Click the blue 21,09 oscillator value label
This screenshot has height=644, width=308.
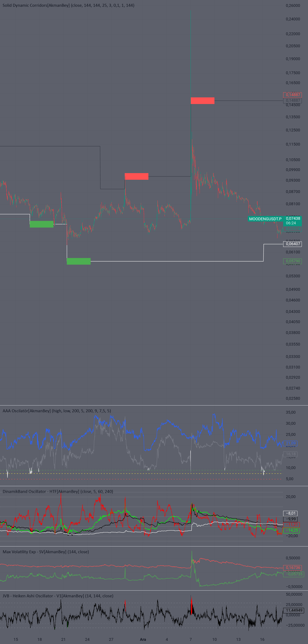(x=290, y=443)
